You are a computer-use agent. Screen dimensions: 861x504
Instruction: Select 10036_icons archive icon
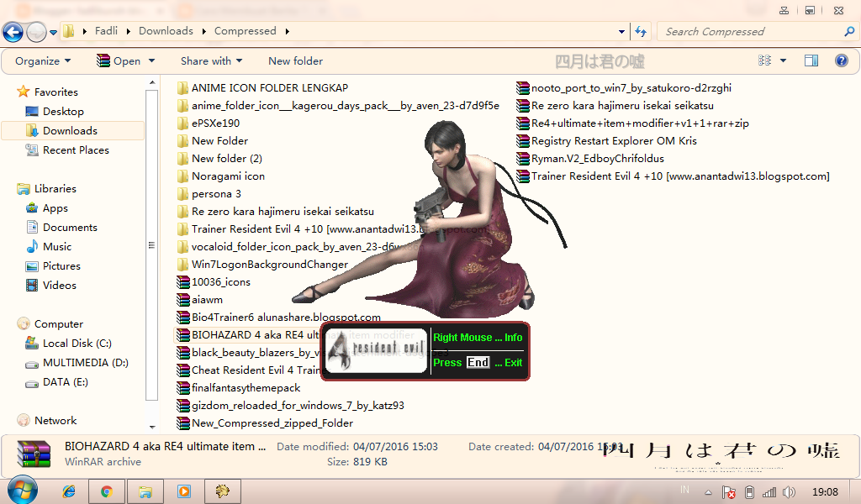[182, 282]
